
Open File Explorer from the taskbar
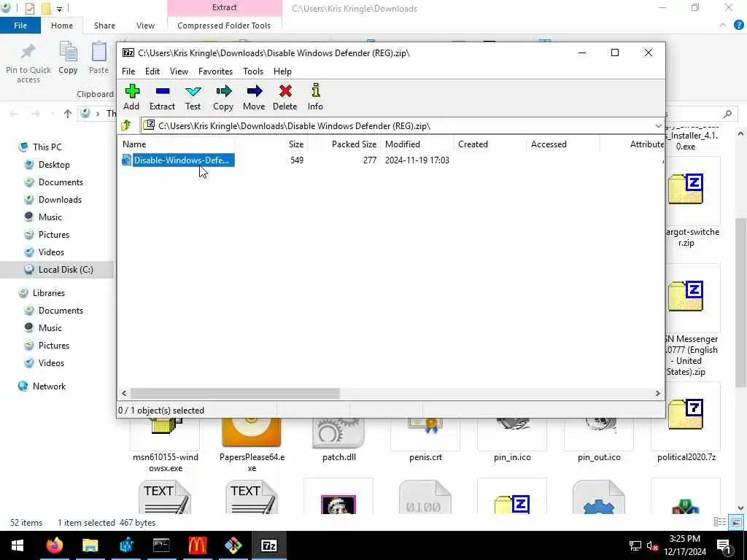click(x=90, y=545)
